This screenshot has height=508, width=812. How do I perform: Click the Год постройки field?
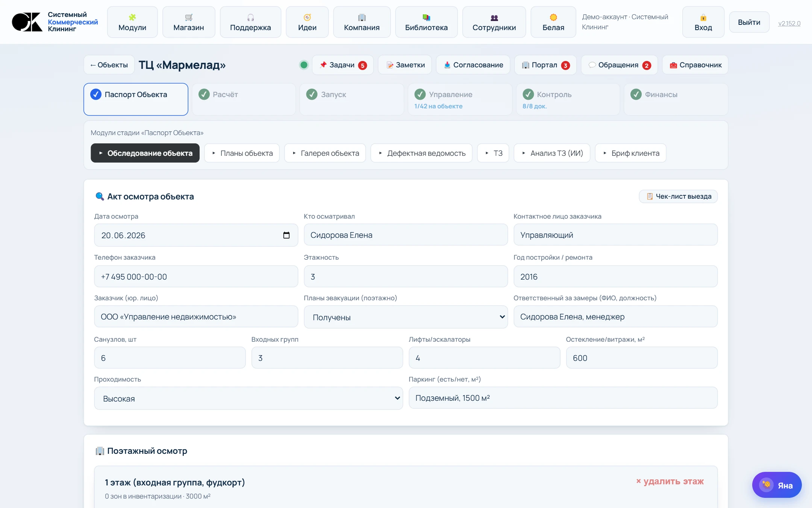pos(615,277)
